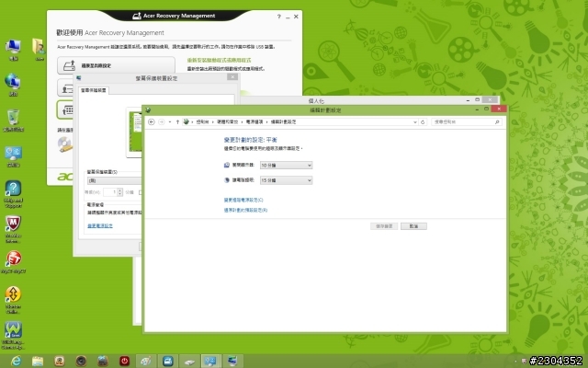Click the search magnifier in Control Panel
This screenshot has height=368, width=588.
[x=497, y=122]
